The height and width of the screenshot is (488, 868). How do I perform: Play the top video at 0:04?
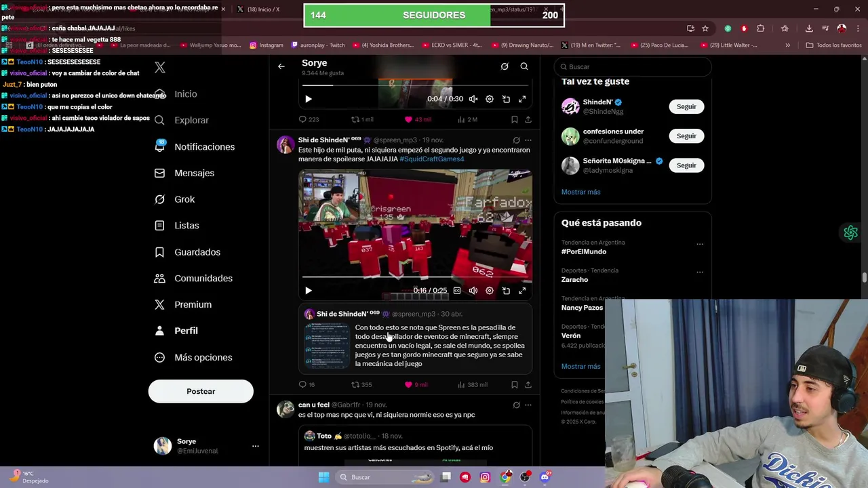point(309,99)
